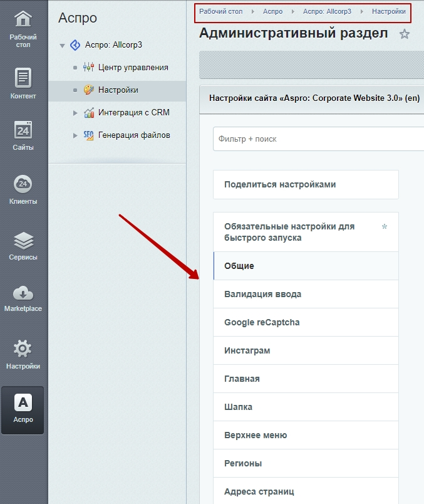Select the Google reCaptcha tab
Screen dimensions: 424x504
pyautogui.click(x=306, y=322)
